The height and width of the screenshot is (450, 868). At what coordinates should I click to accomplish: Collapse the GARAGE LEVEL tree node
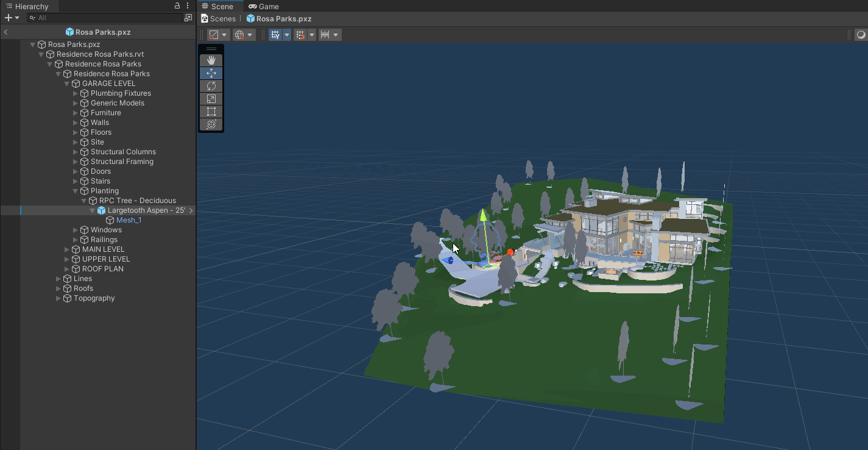(x=67, y=84)
